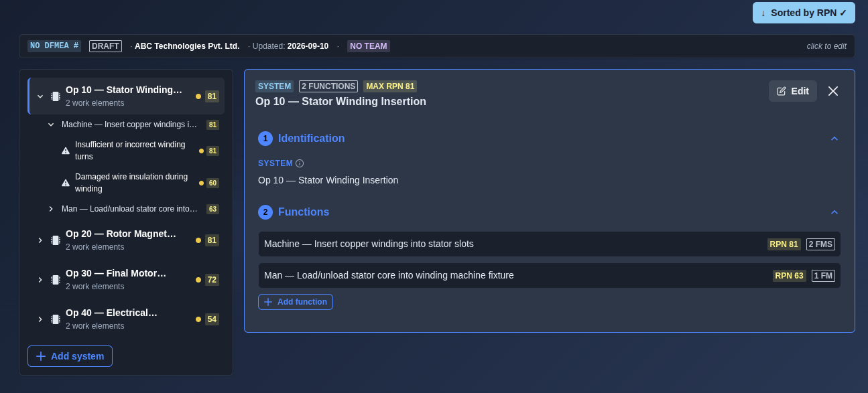Click the chip icon beside Op 30 Final Motor
This screenshot has height=393, width=868.
click(56, 280)
